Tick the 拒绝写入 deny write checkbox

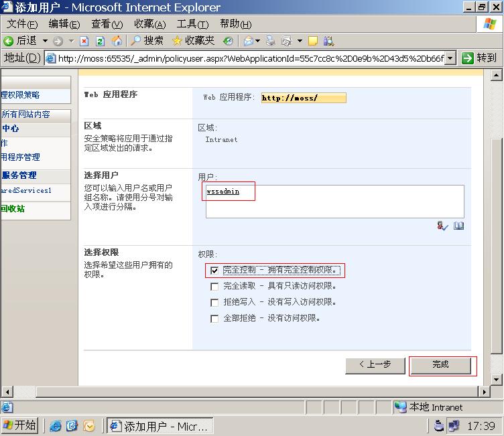[214, 303]
